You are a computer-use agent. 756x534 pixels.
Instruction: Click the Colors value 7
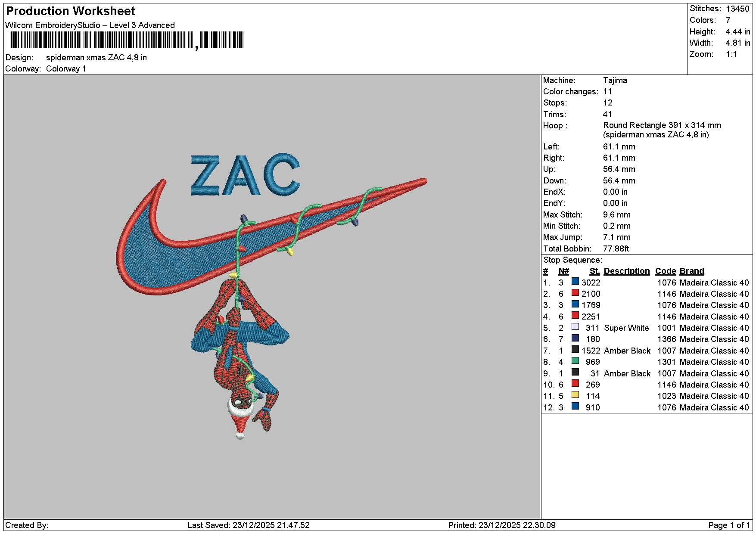[x=728, y=20]
